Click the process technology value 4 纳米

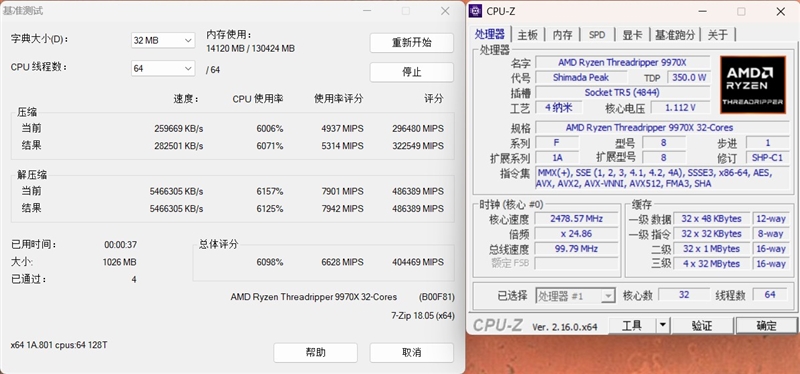click(x=559, y=108)
